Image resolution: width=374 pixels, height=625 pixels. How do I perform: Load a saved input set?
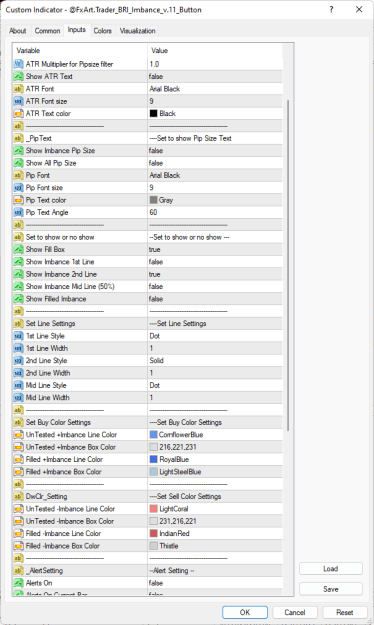pos(331,569)
